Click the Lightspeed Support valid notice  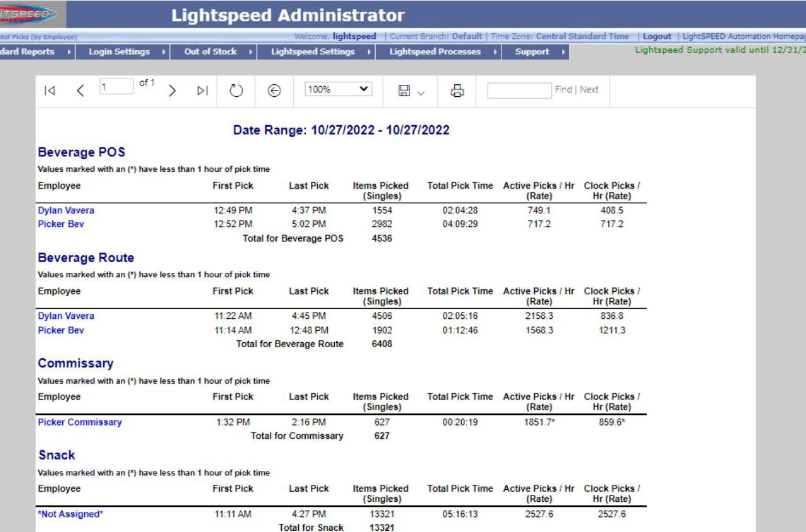(x=720, y=51)
